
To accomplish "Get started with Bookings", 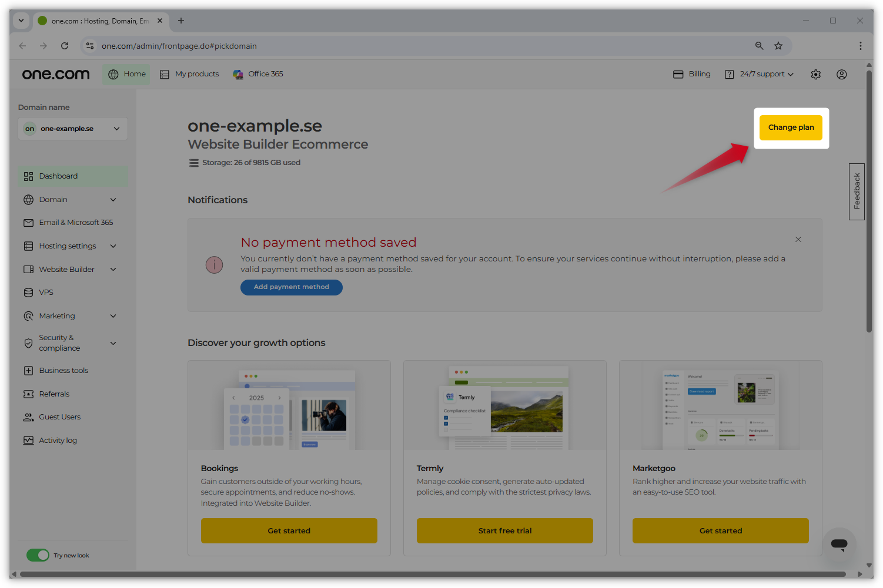I will (x=289, y=530).
